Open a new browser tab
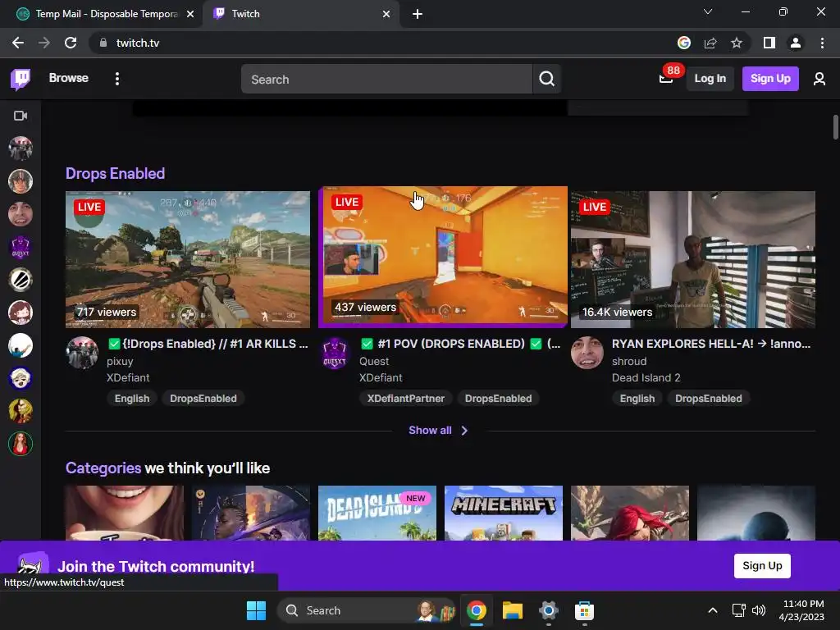The image size is (840, 630). pos(418,14)
